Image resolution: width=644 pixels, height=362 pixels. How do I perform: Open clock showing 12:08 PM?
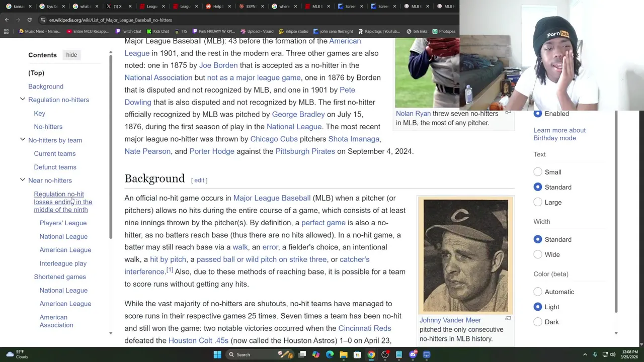tap(630, 354)
